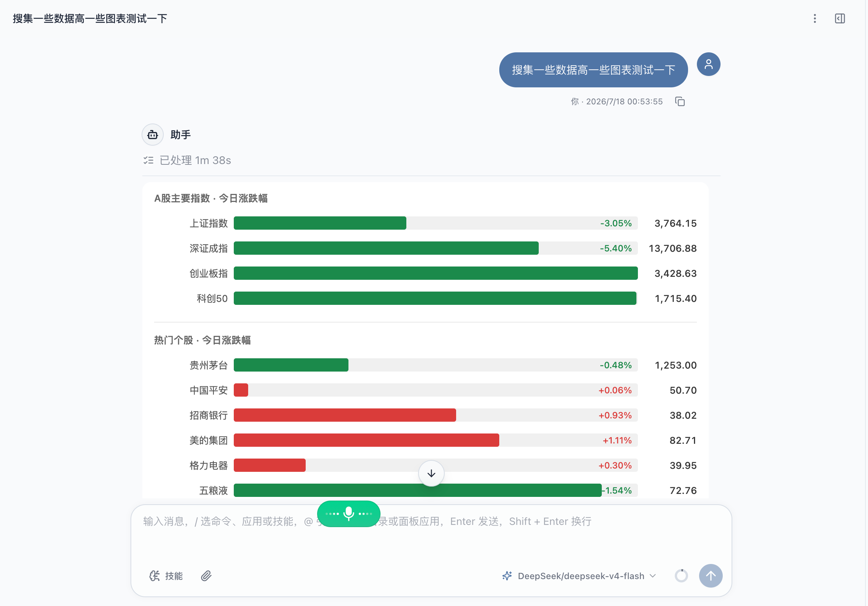
Task: Click the assistant robot avatar icon
Action: (153, 135)
